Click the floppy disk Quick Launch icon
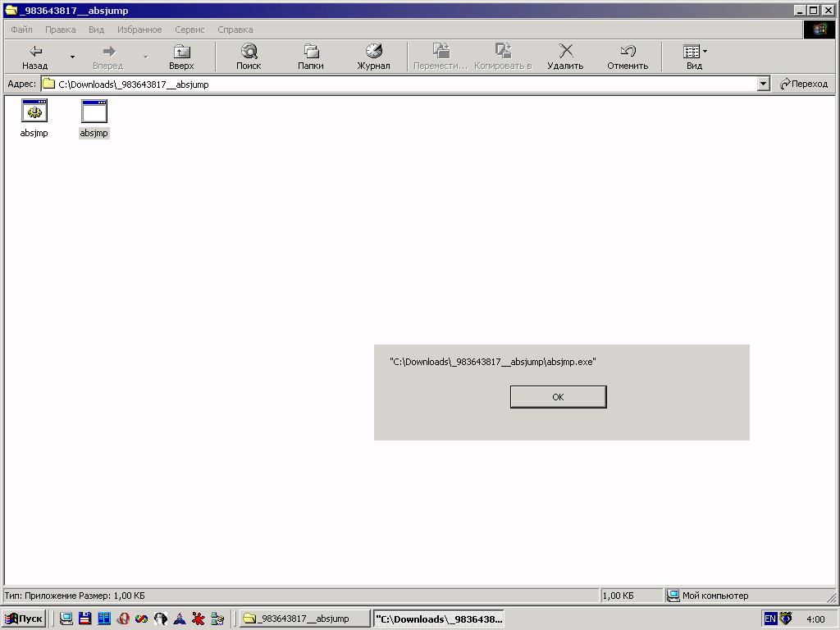Viewport: 840px width, 630px height. tap(84, 619)
